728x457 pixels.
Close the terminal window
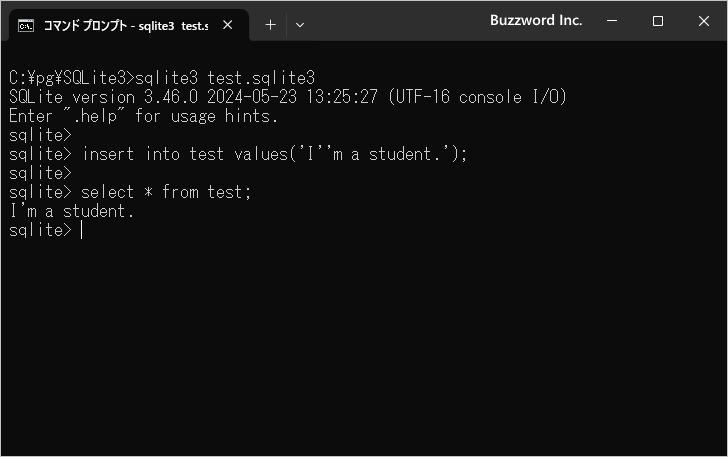point(703,21)
